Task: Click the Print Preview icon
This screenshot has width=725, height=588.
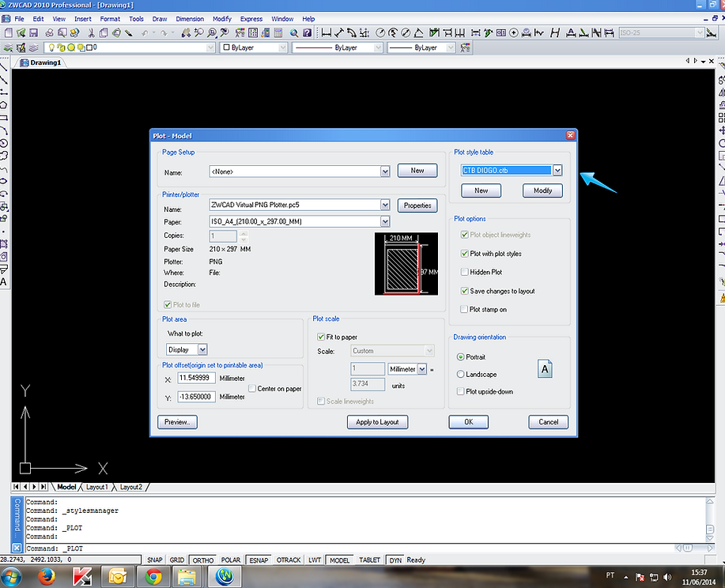Action: tap(62, 33)
